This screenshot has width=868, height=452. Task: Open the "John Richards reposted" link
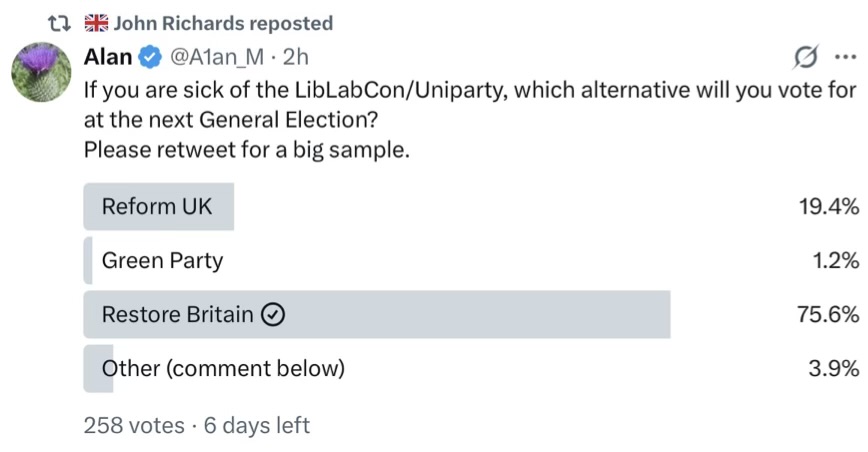pos(223,23)
